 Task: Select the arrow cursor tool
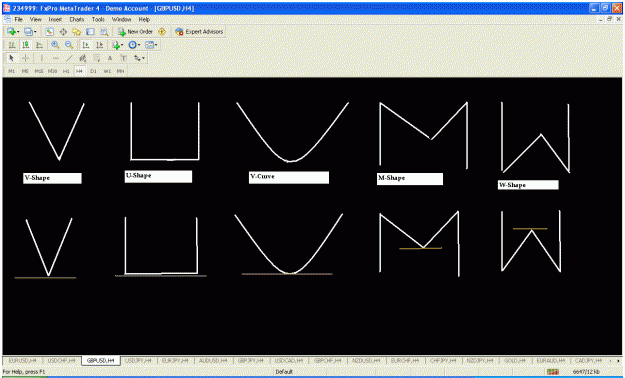pos(12,58)
